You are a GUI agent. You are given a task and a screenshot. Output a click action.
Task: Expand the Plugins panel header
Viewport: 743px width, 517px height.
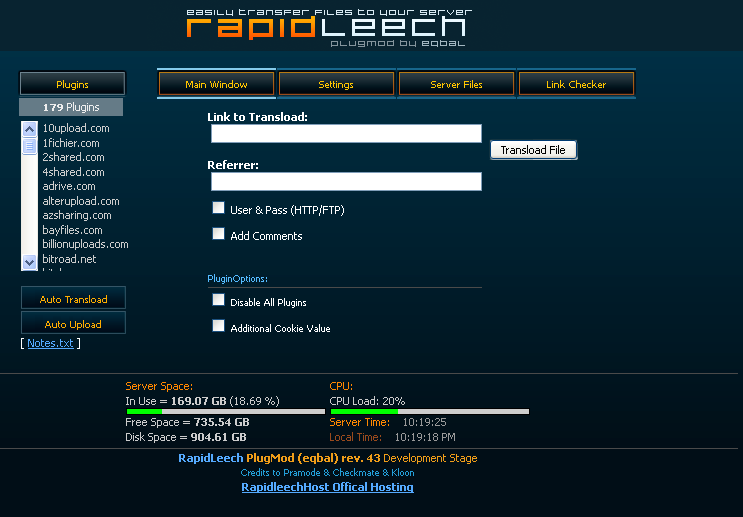point(72,84)
